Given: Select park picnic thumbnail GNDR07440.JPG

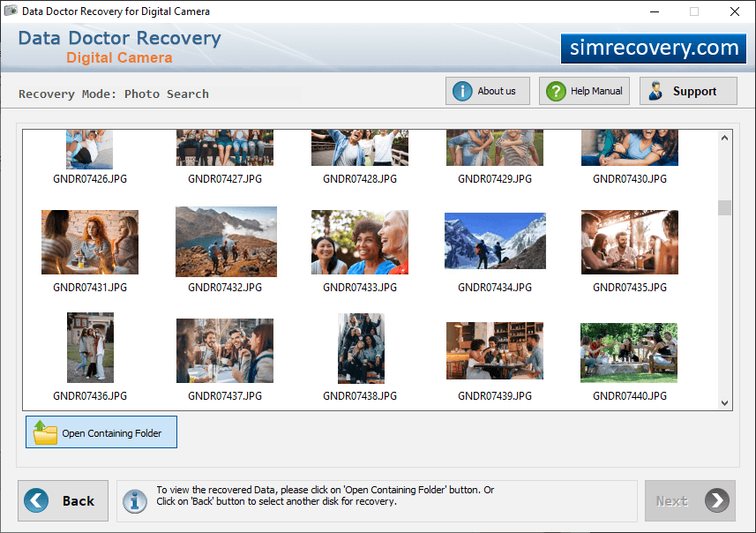Looking at the screenshot, I should coord(629,353).
